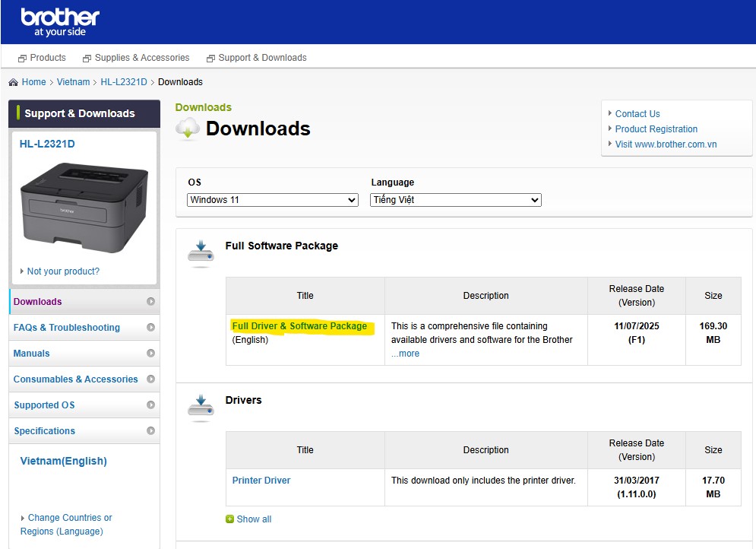Image resolution: width=756 pixels, height=549 pixels.
Task: Click arrow icon next to Specifications
Action: coord(150,431)
